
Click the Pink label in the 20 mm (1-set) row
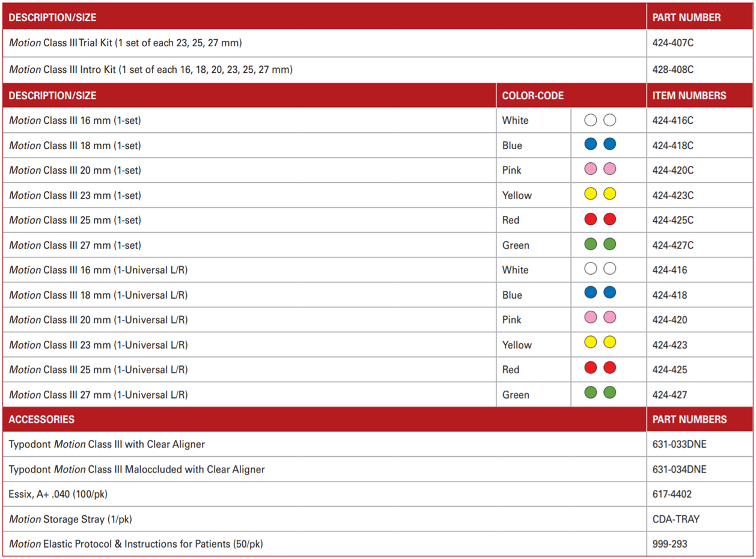pyautogui.click(x=512, y=170)
